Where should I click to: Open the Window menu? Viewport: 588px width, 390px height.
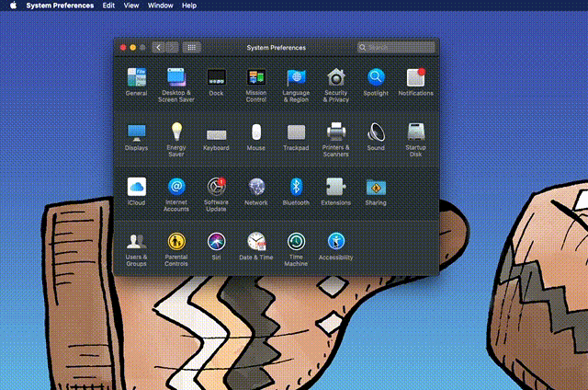click(x=160, y=6)
